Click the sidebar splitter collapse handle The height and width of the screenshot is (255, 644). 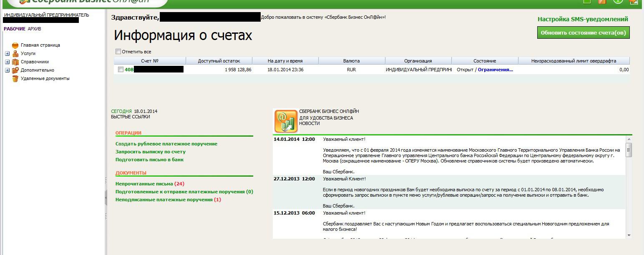click(x=106, y=198)
